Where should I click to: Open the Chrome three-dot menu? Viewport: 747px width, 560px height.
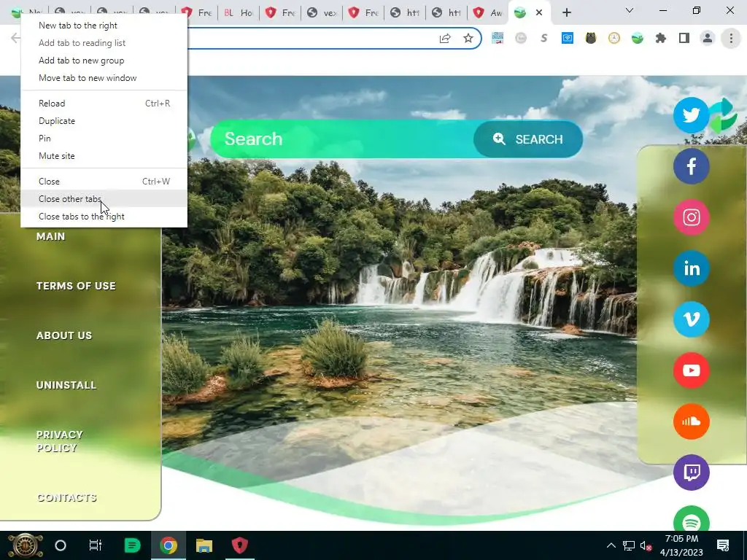[x=731, y=38]
